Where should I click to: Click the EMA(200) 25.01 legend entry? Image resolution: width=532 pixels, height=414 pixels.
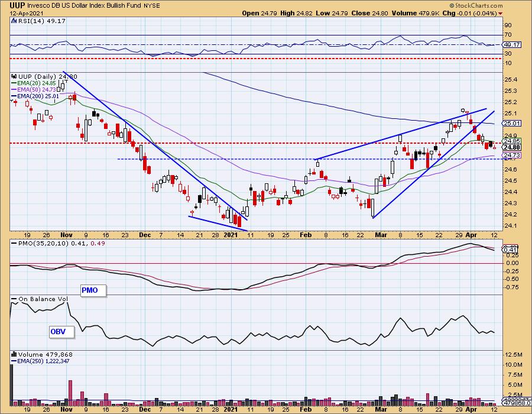(x=35, y=96)
